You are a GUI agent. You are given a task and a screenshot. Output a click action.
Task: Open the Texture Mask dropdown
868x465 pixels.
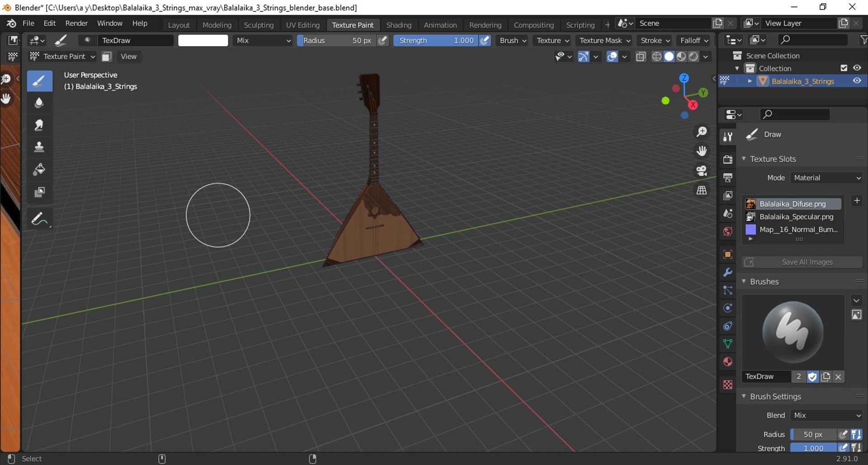click(x=604, y=41)
